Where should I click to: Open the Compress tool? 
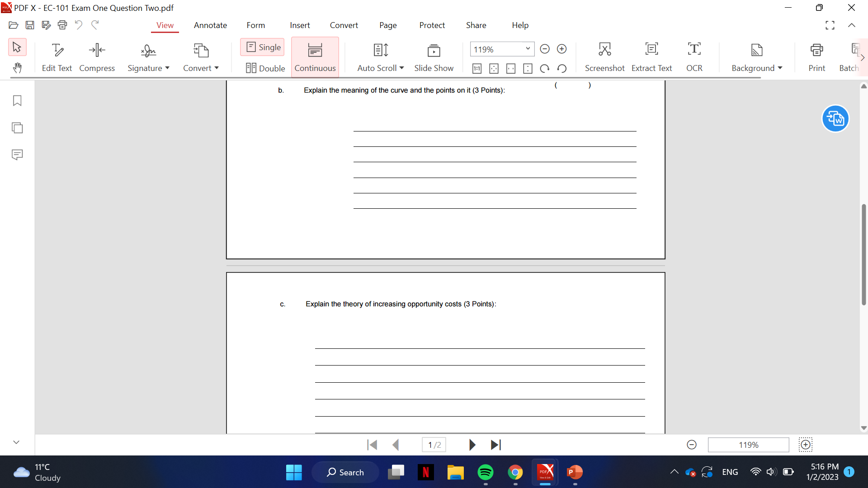click(96, 56)
